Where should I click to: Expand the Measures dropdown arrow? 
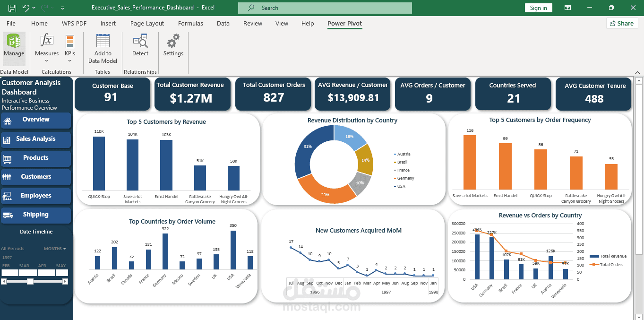(x=47, y=61)
